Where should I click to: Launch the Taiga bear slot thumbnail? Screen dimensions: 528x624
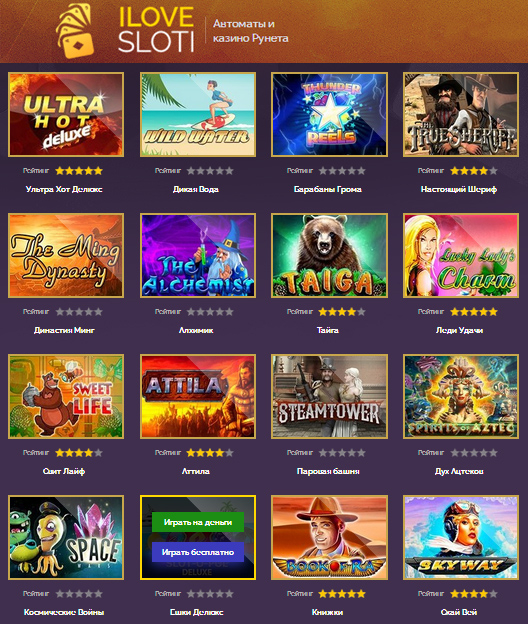click(329, 255)
